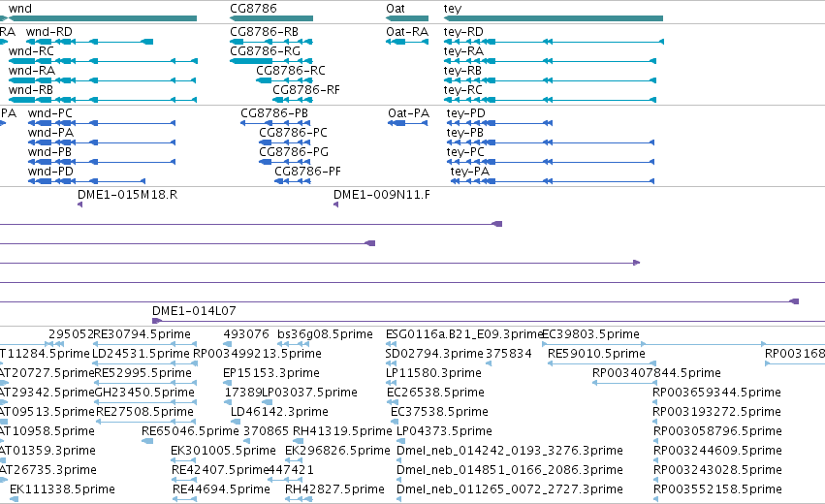
Task: Open the CG8786-RG transcript
Action: click(x=266, y=51)
